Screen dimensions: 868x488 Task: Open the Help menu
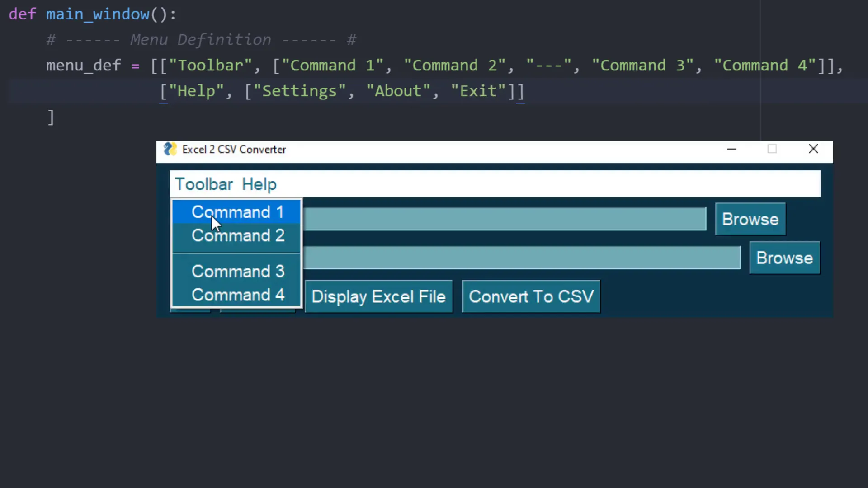[259, 184]
